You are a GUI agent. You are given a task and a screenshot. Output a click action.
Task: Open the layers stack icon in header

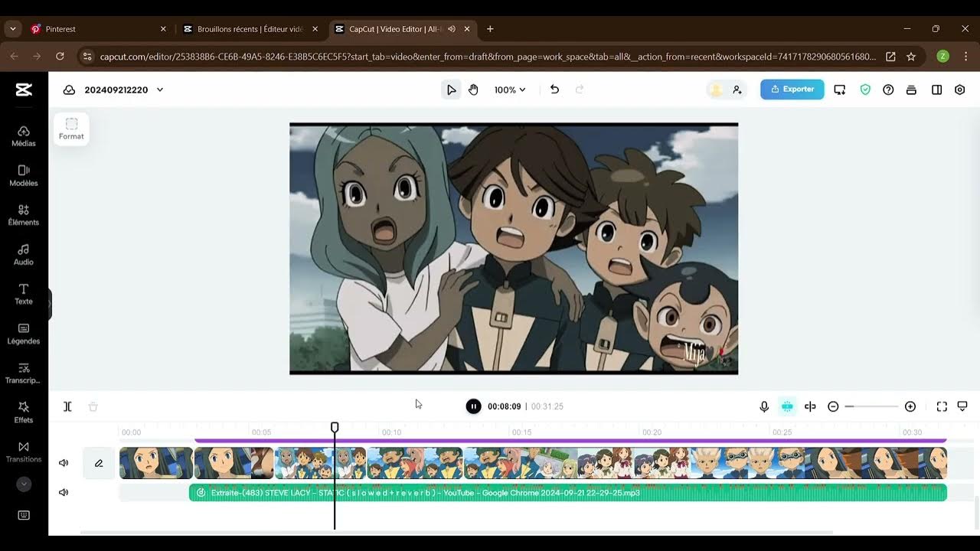coord(911,90)
